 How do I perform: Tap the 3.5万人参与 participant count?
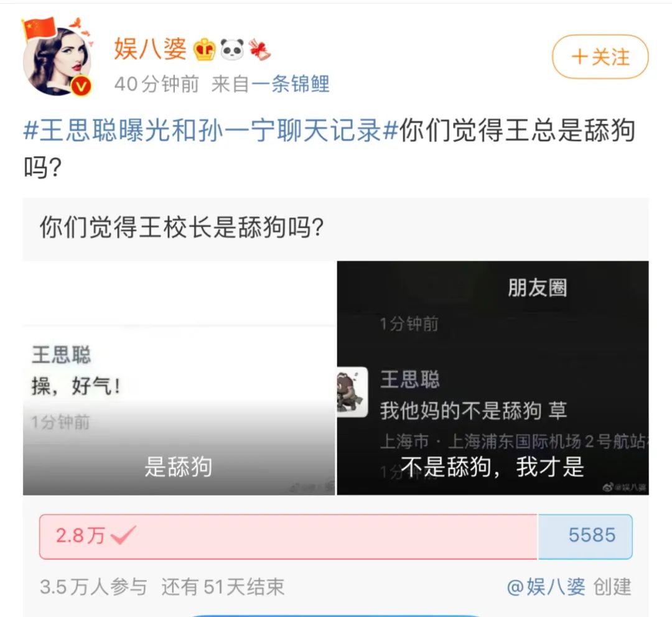pos(93,587)
